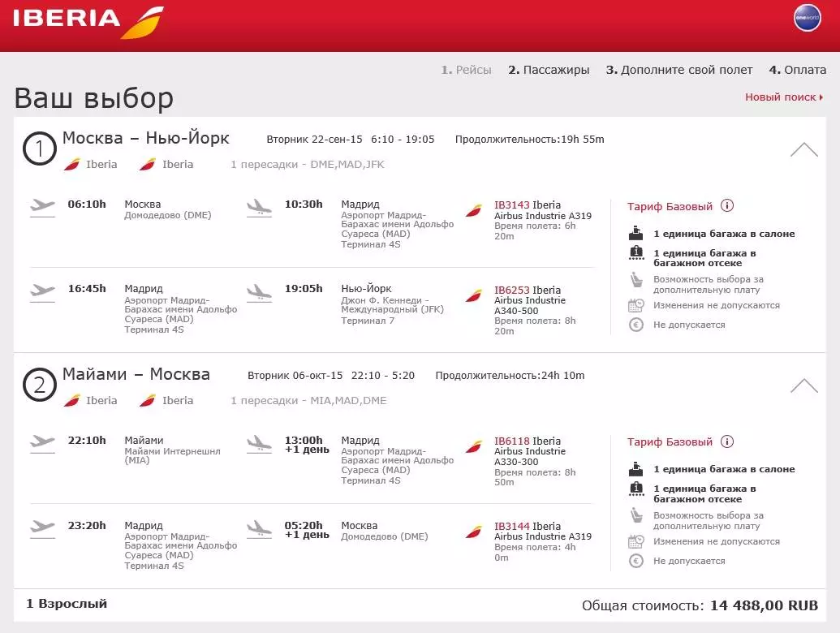Collapse the Майами – Москва flight section
The width and height of the screenshot is (840, 633).
804,385
